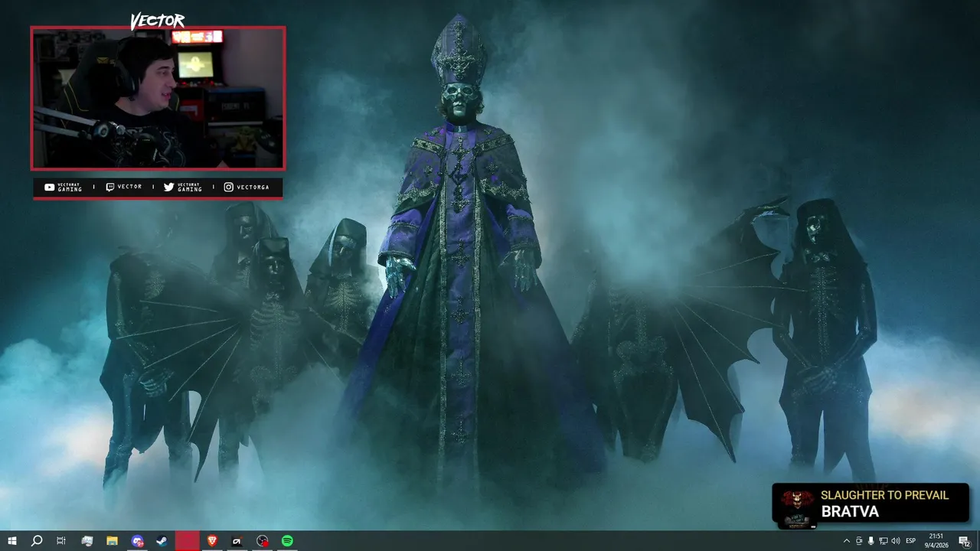Open the volume speaker control
980x551 pixels.
click(896, 541)
